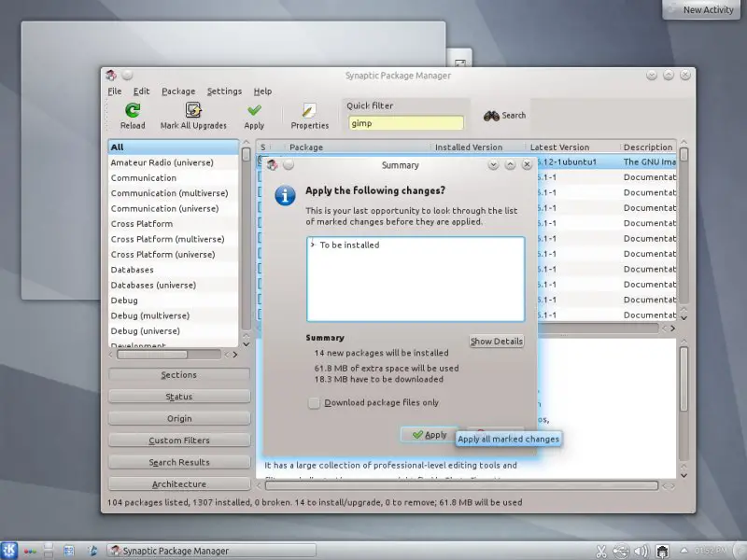Viewport: 747px width, 560px height.
Task: Click the Origin filter button
Action: [x=179, y=418]
